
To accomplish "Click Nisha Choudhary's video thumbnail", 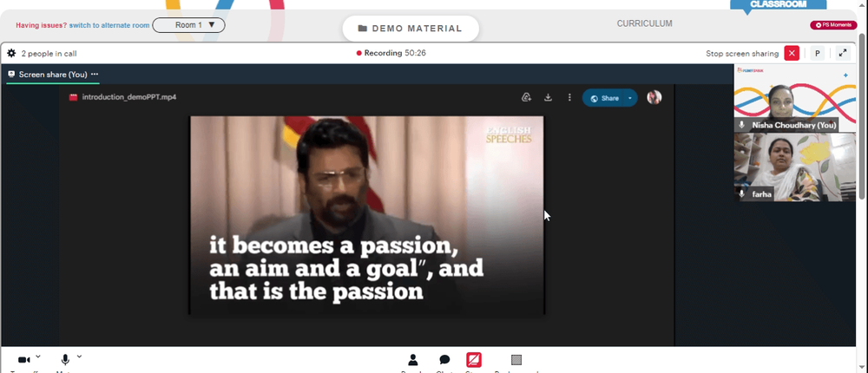I will [x=795, y=99].
